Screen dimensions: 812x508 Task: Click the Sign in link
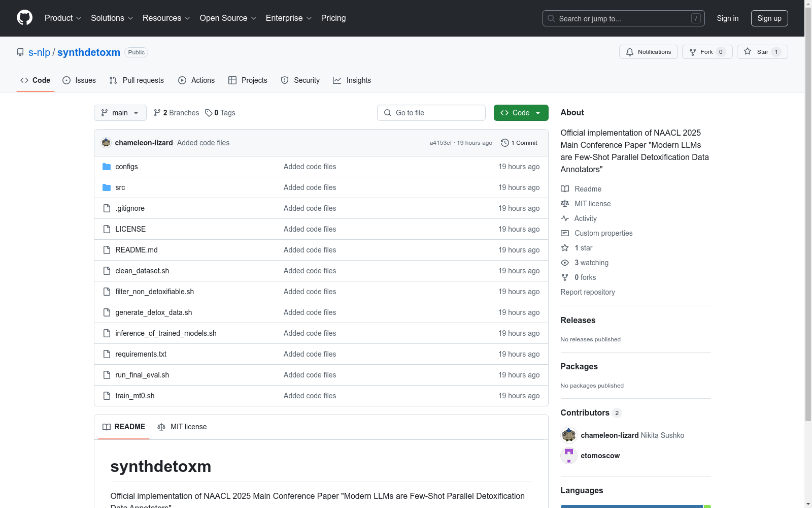click(728, 18)
